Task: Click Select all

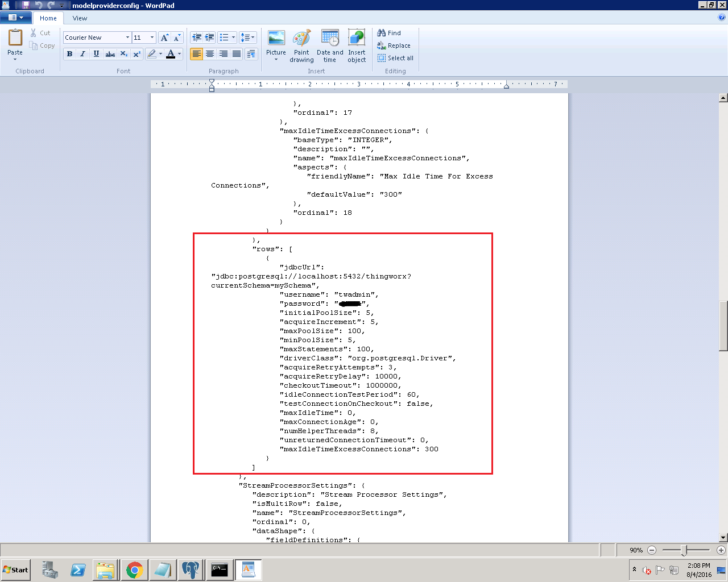Action: pos(395,58)
